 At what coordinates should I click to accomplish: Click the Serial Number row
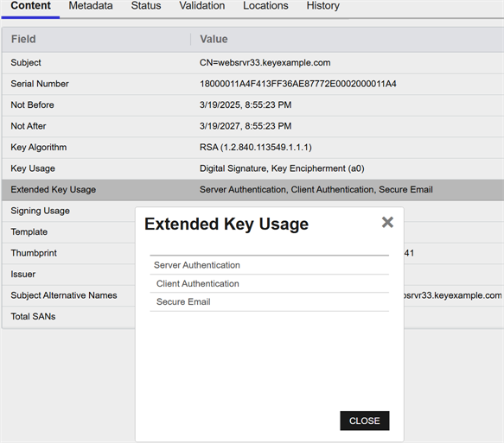point(252,84)
